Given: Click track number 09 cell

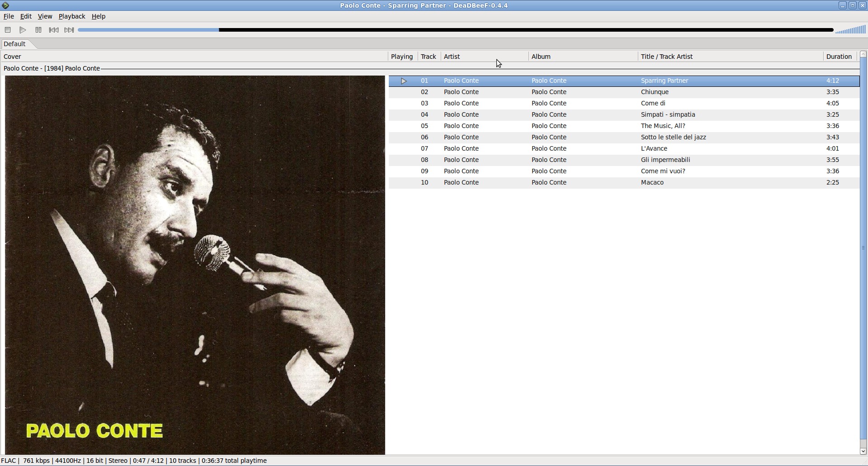Looking at the screenshot, I should click(x=425, y=171).
